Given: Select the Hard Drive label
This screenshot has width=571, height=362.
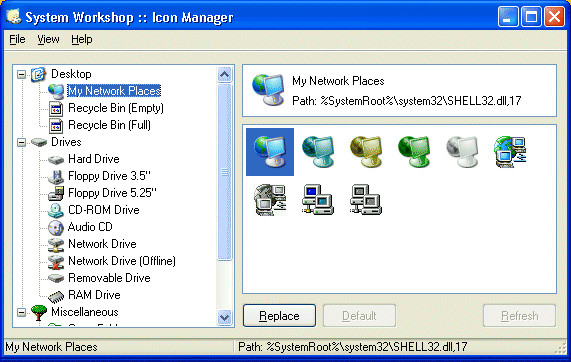Looking at the screenshot, I should pyautogui.click(x=94, y=159).
